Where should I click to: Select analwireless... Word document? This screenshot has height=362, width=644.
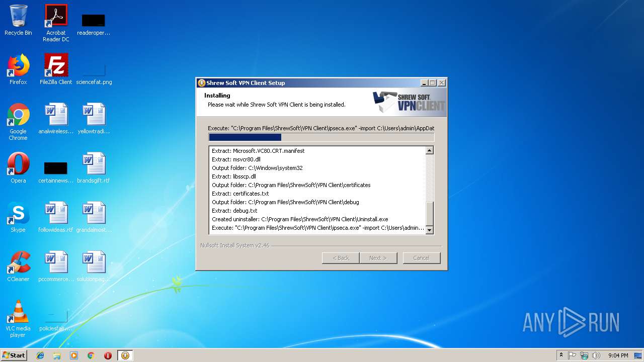pyautogui.click(x=56, y=119)
